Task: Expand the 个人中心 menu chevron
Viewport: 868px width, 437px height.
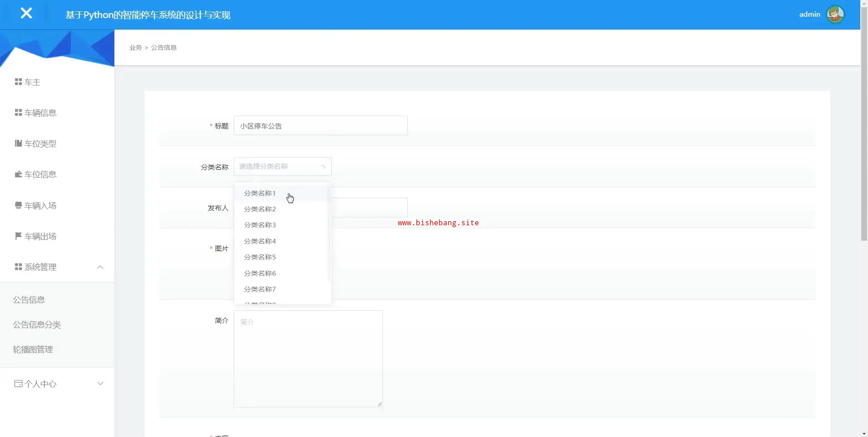Action: [100, 384]
